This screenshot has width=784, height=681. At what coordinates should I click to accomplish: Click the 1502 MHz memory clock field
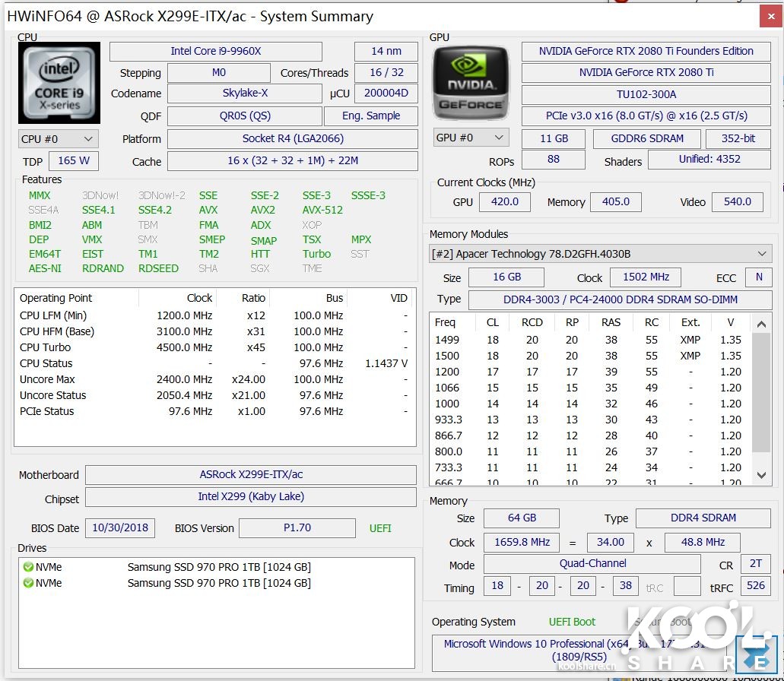[x=645, y=277]
